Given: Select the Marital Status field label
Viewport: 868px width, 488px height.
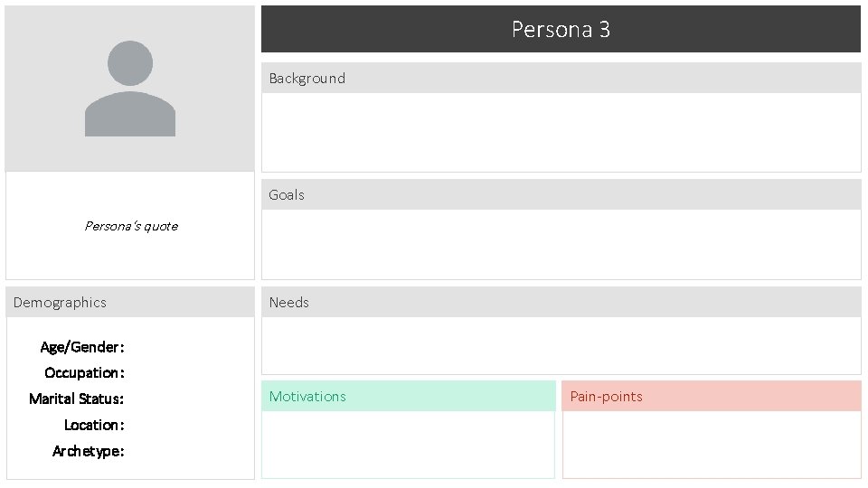Looking at the screenshot, I should point(76,399).
